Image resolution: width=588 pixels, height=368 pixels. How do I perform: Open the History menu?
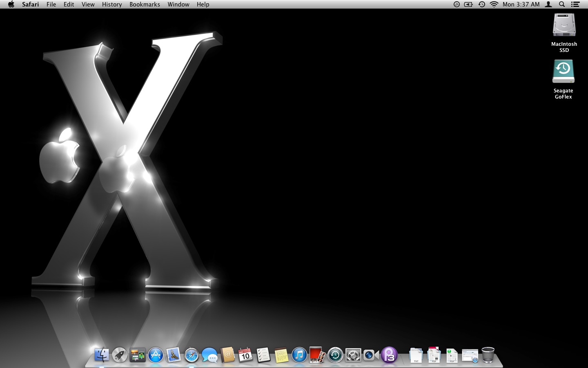112,4
